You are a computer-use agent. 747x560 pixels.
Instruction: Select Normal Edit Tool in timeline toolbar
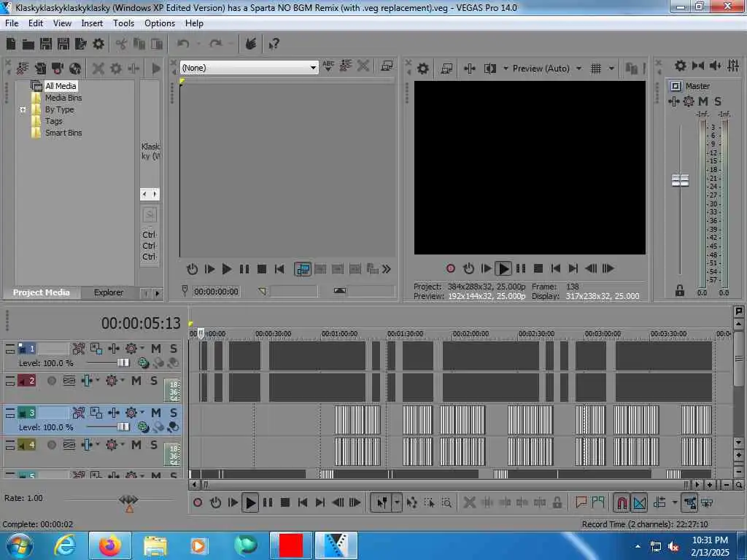[x=382, y=502]
